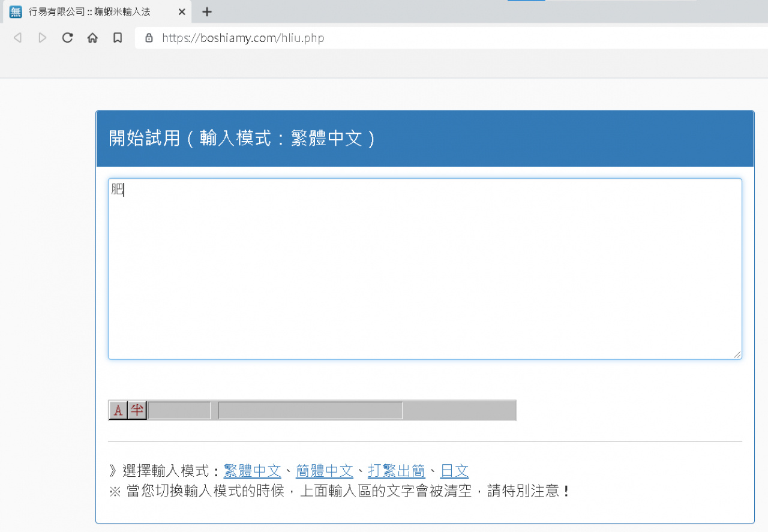Switch to 日文 input mode
This screenshot has width=768, height=532.
point(454,471)
